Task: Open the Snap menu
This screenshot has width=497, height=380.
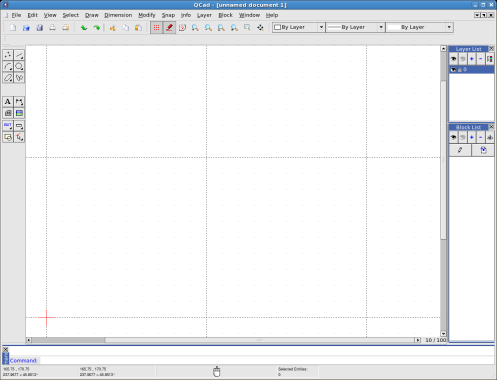Action: 168,15
